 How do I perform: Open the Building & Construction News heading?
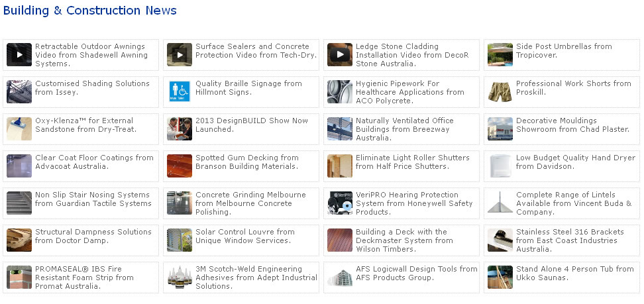(x=90, y=11)
